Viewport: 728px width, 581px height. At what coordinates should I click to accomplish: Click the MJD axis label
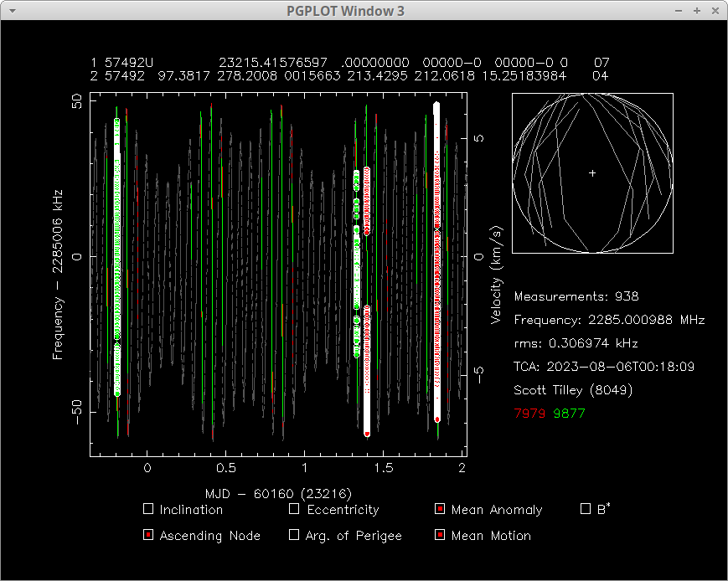(x=278, y=494)
